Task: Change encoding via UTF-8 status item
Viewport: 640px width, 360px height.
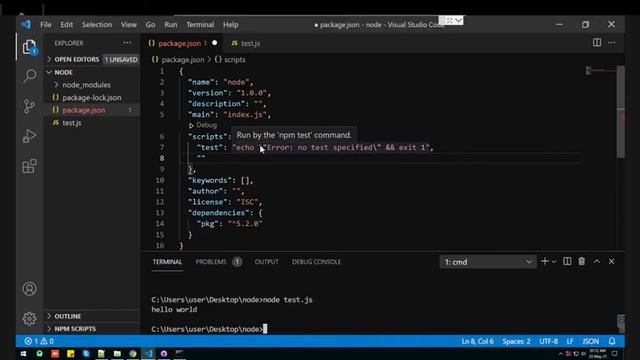Action: tap(549, 341)
